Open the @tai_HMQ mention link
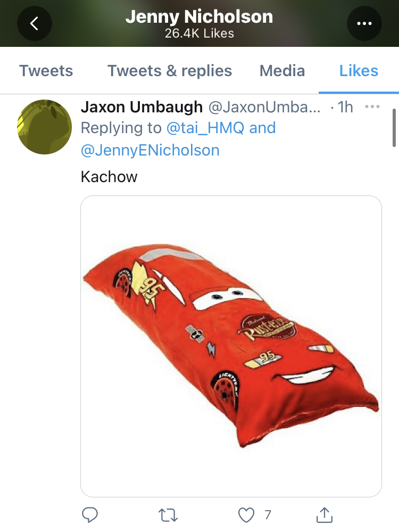This screenshot has height=532, width=399. [x=205, y=128]
